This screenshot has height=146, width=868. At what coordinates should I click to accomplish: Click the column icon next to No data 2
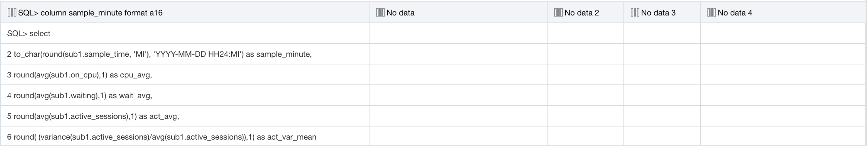tap(558, 12)
